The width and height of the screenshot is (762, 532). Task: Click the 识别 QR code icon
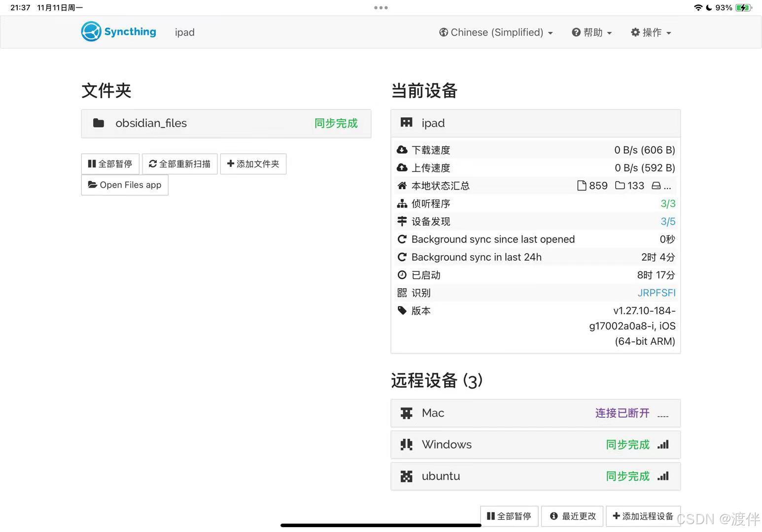coord(402,293)
